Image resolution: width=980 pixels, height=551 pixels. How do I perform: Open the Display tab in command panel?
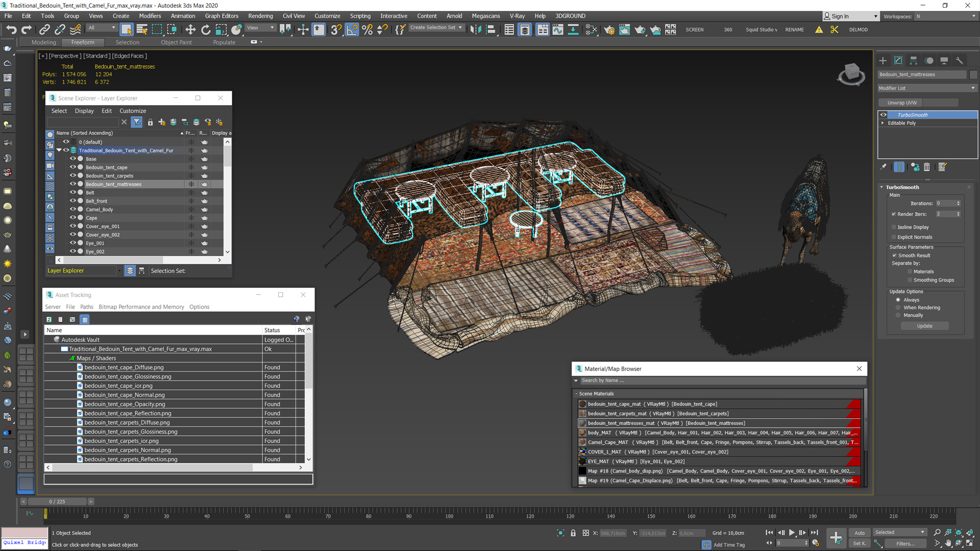point(944,61)
